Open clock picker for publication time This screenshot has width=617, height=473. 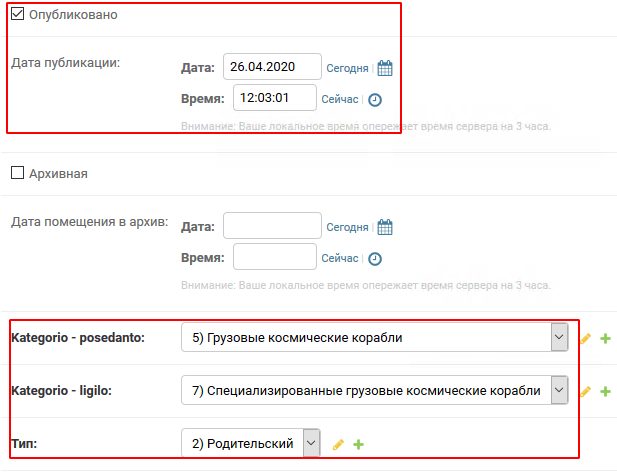click(375, 100)
